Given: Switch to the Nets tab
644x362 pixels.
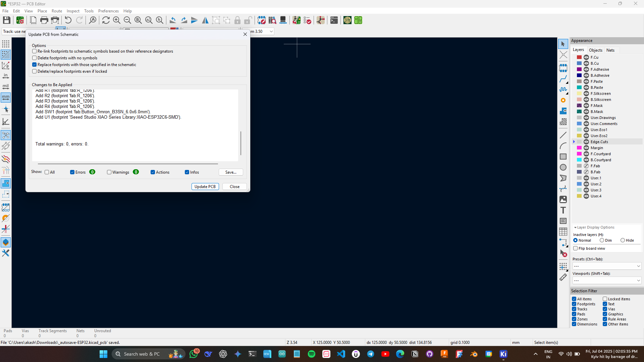Looking at the screenshot, I should [610, 50].
